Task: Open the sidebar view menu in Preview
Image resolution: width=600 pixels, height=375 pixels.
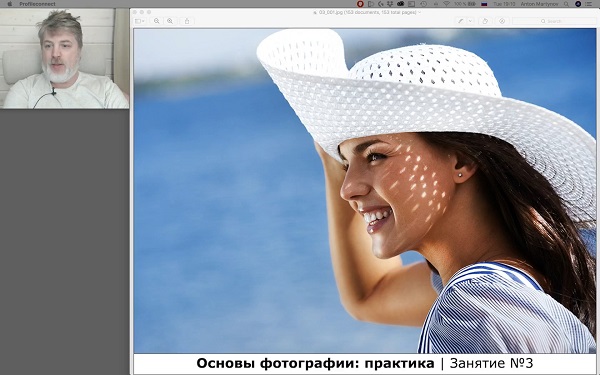Action: coord(140,21)
